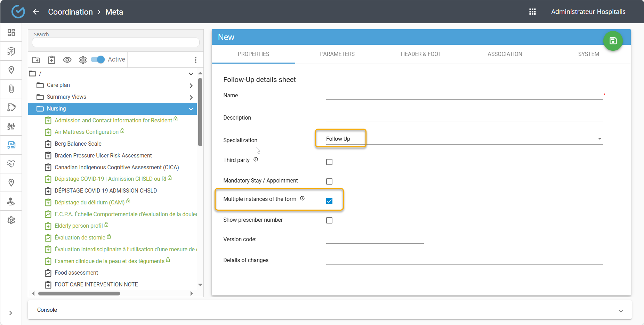Click Third party info icon

[256, 160]
